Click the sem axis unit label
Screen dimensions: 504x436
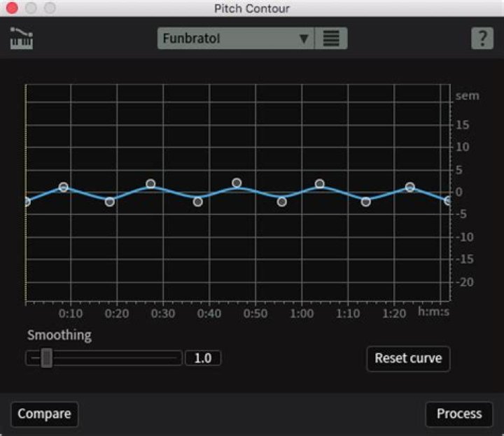click(x=468, y=96)
